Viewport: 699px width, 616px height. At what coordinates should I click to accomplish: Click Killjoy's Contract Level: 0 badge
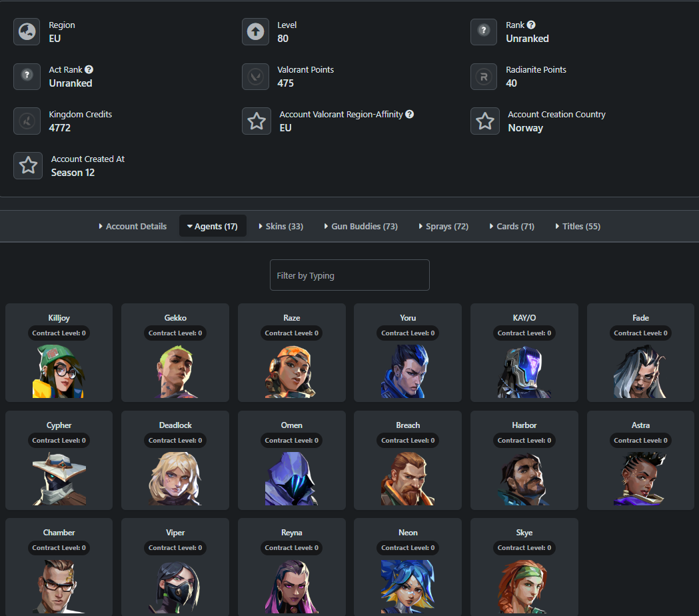click(59, 333)
